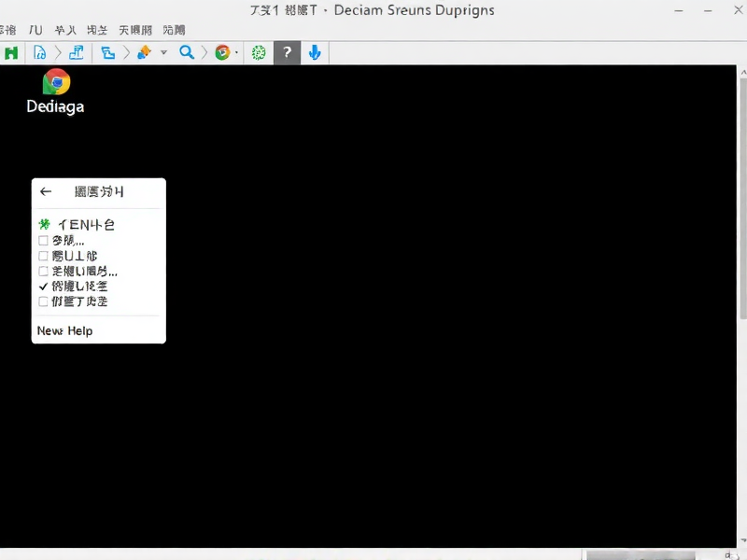Click the New Help link in popup
The image size is (747, 560).
[x=65, y=330]
